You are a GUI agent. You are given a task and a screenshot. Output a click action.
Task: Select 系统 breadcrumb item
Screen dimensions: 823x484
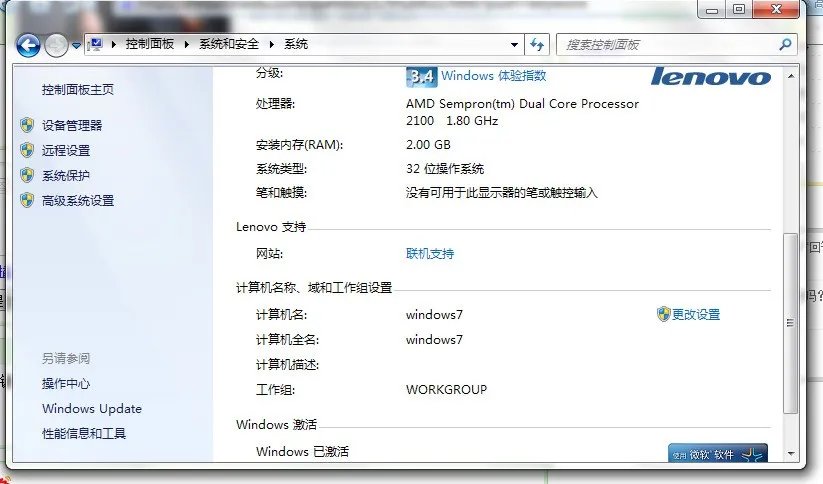coord(296,44)
